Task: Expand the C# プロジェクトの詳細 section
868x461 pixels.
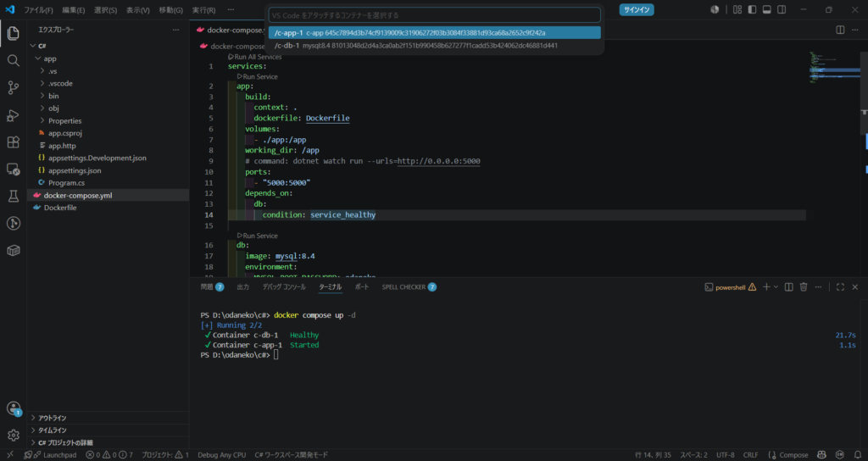Action: coord(108,442)
